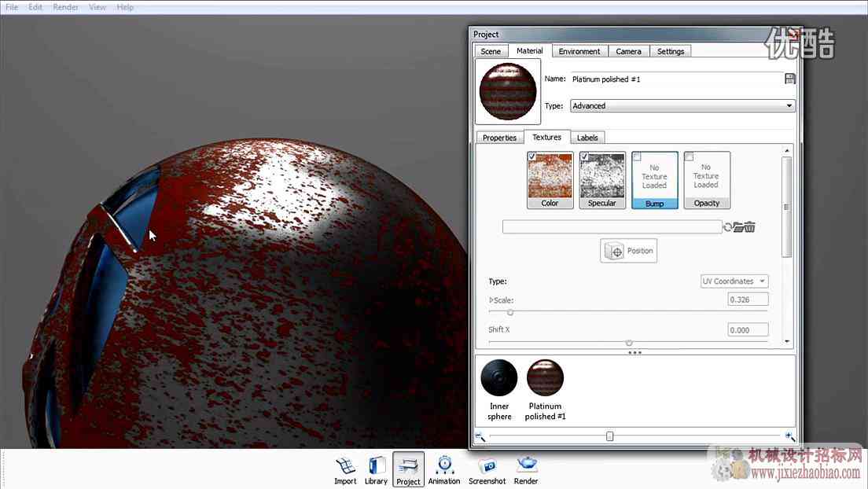Click the textures panel scroll up arrow
The height and width of the screenshot is (489, 868).
tap(786, 151)
